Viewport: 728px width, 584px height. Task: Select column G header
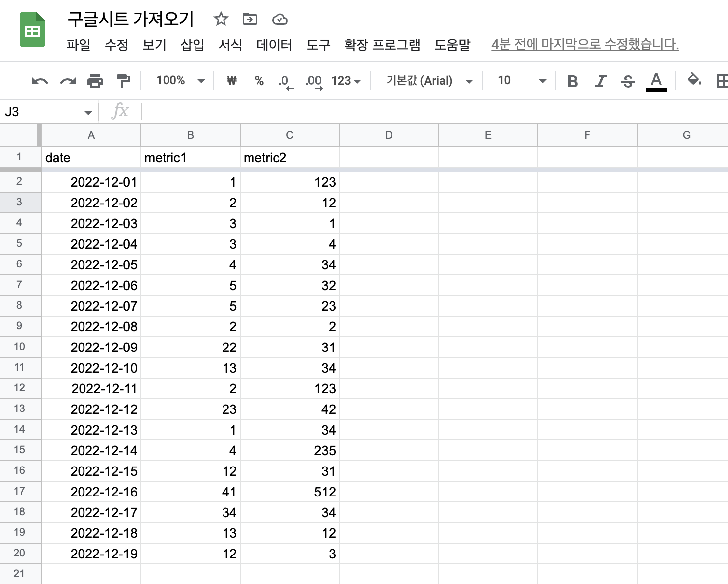tap(683, 135)
